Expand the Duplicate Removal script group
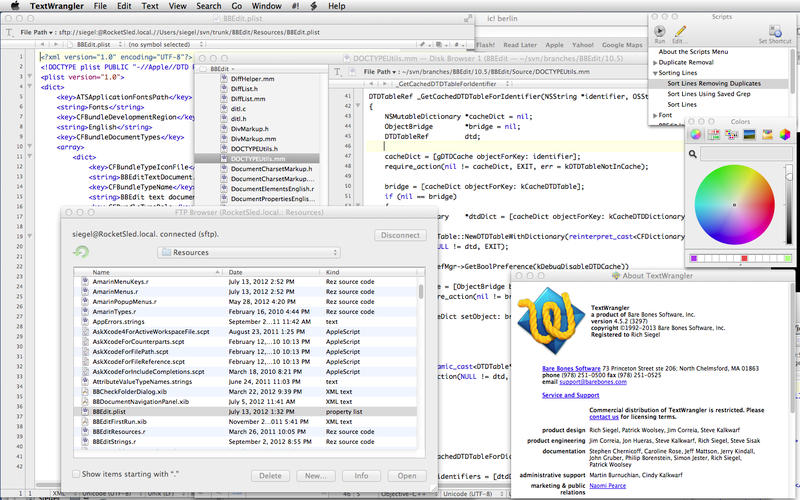This screenshot has height=500, width=800. pyautogui.click(x=654, y=62)
